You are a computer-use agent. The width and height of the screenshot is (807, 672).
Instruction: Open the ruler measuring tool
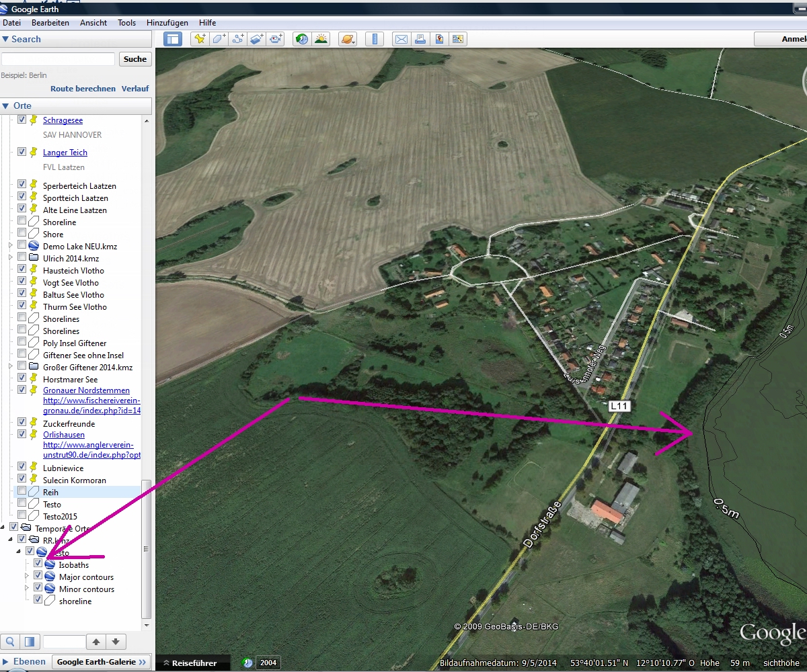[375, 39]
